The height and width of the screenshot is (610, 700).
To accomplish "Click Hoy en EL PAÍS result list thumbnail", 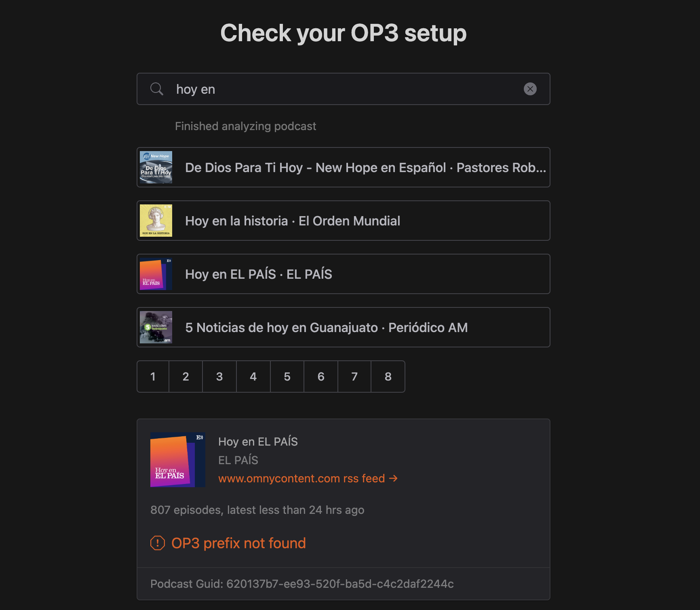I will point(156,274).
